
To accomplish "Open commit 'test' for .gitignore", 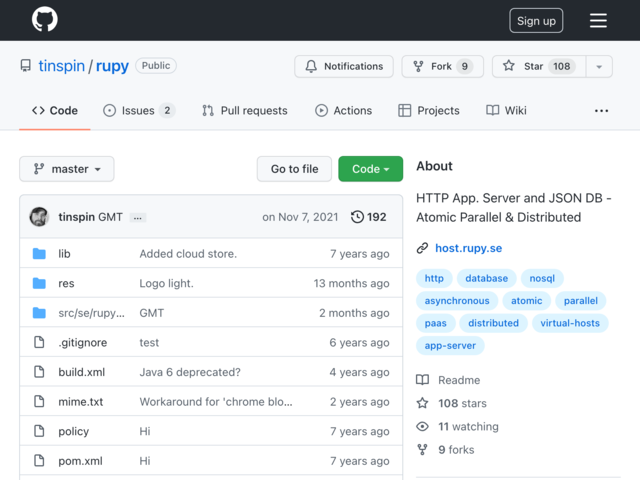I will pyautogui.click(x=149, y=342).
